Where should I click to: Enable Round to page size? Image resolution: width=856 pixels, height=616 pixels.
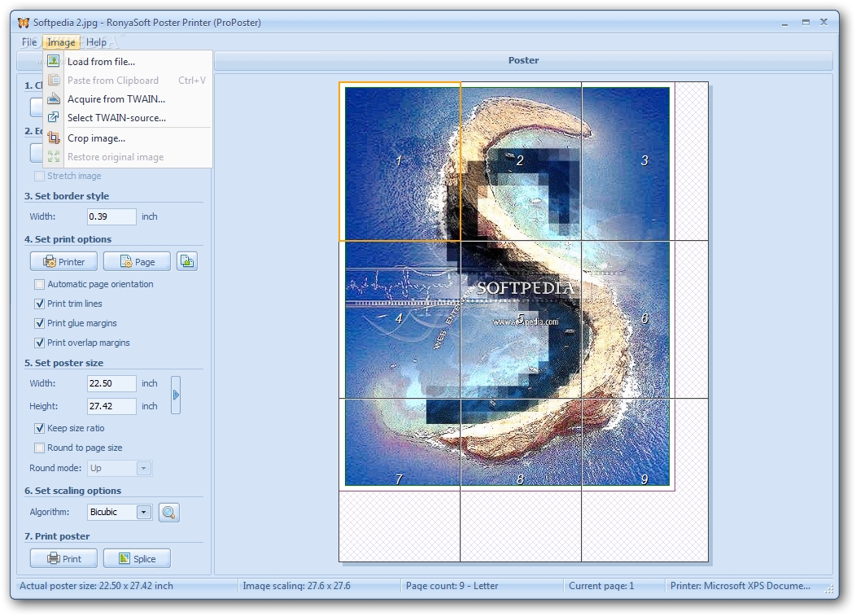(39, 448)
